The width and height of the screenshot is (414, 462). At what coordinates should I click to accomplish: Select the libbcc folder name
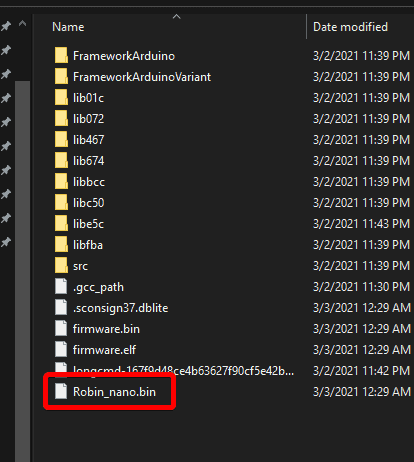click(89, 182)
